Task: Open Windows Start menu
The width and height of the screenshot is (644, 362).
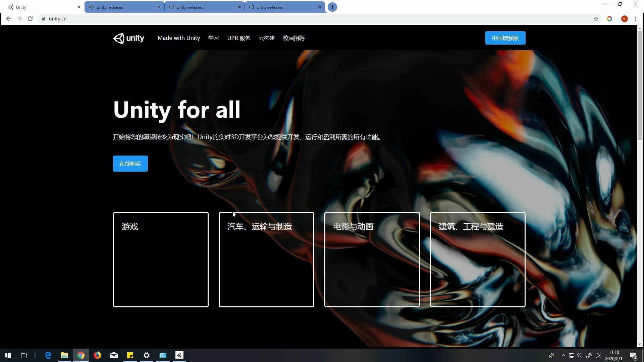Action: pos(8,355)
